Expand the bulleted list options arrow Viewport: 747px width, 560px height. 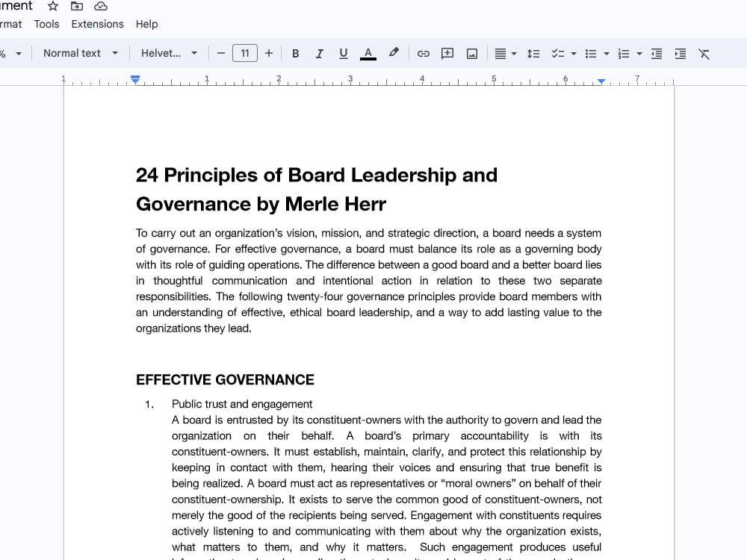pos(607,54)
